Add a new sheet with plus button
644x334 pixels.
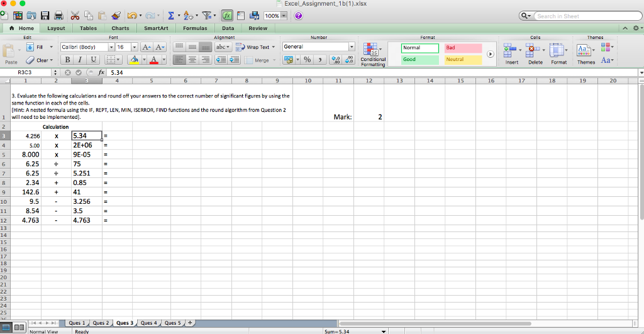click(x=190, y=323)
